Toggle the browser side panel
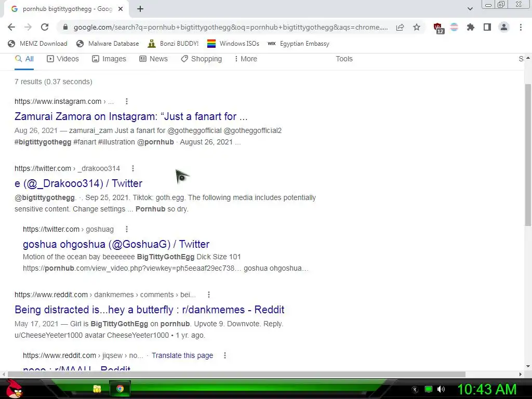Screen dimensions: 532x399 coord(487,27)
